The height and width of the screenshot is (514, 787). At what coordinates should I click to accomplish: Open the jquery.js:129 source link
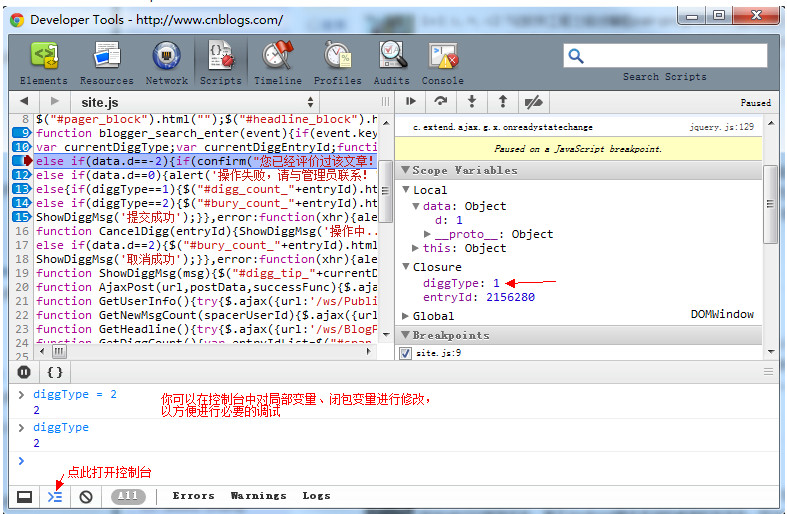click(722, 127)
